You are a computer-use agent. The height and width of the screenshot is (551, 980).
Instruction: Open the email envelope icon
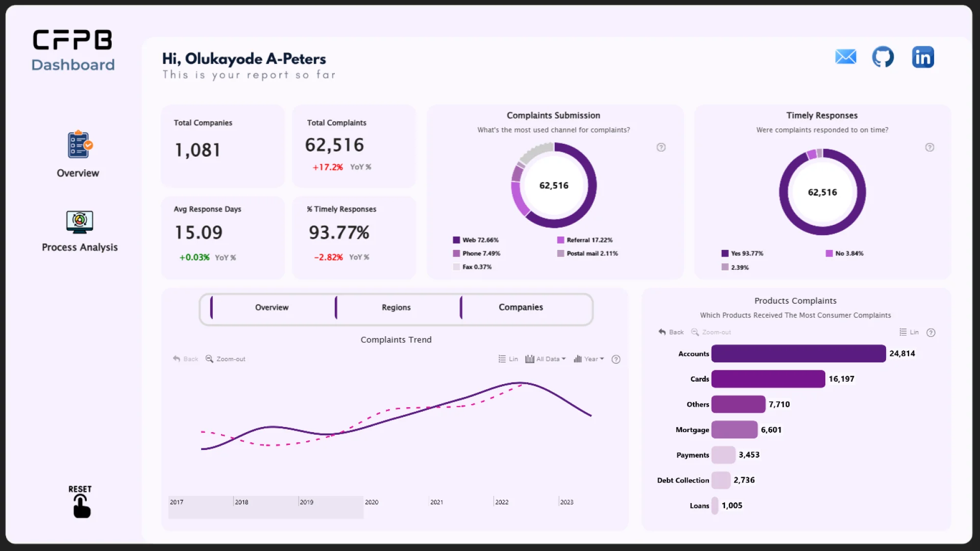(845, 57)
